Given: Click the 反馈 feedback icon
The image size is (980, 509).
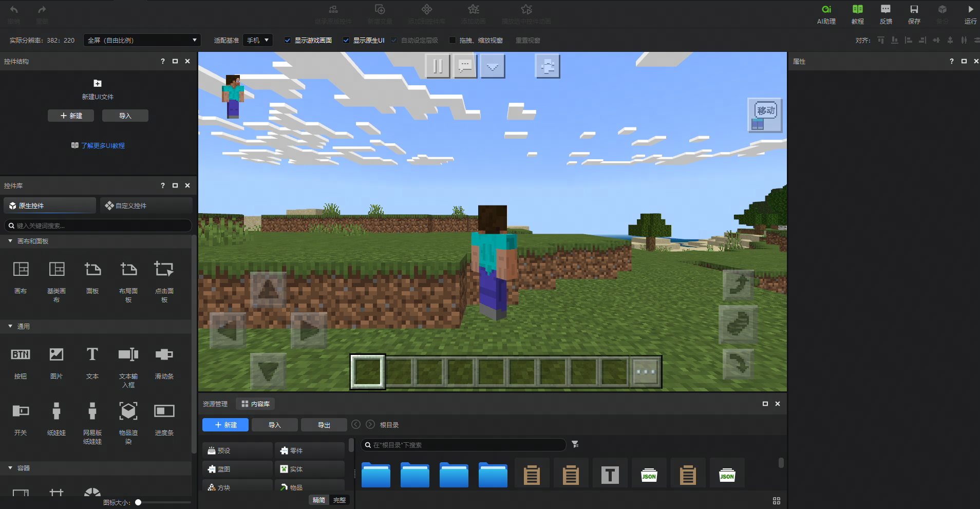Looking at the screenshot, I should tap(885, 14).
